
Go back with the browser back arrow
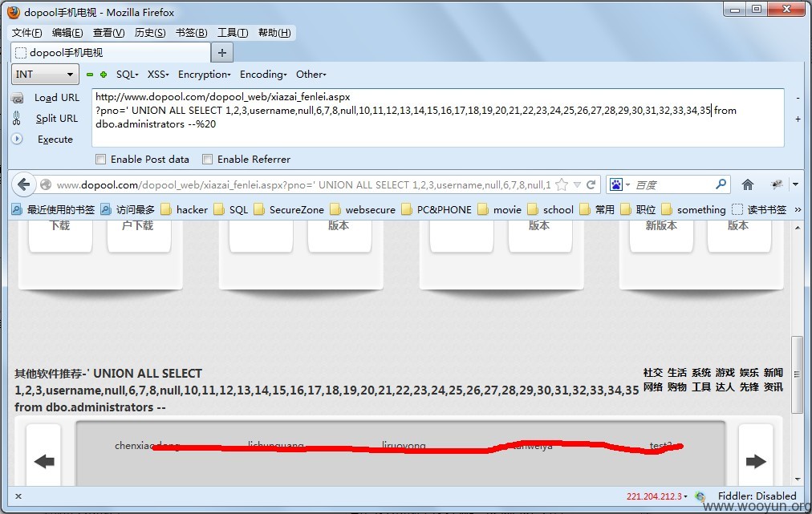point(23,184)
